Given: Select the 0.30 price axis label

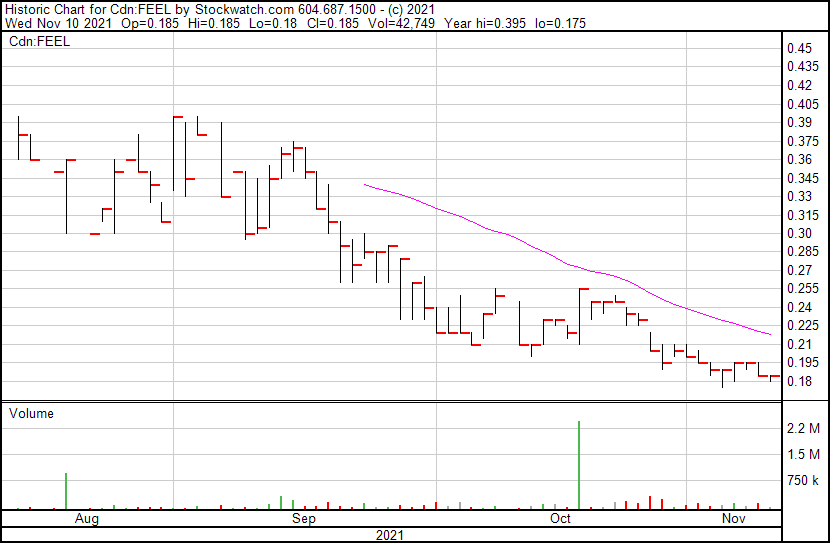Looking at the screenshot, I should (x=799, y=233).
